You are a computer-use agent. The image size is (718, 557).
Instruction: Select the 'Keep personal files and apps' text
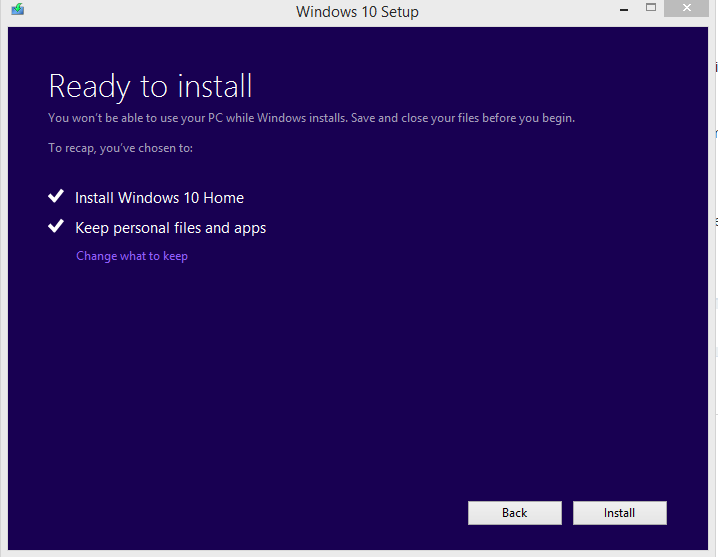[x=170, y=228]
